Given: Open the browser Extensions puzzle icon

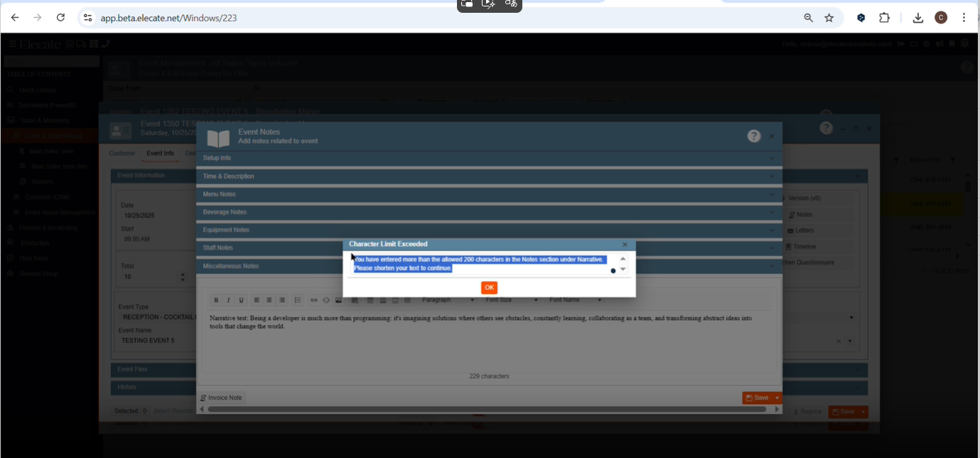Looking at the screenshot, I should (885, 18).
